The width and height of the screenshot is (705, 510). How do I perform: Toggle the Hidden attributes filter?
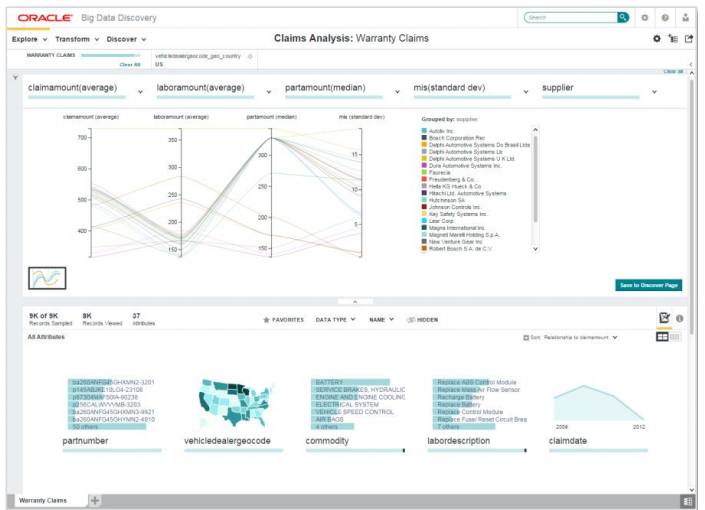click(422, 320)
